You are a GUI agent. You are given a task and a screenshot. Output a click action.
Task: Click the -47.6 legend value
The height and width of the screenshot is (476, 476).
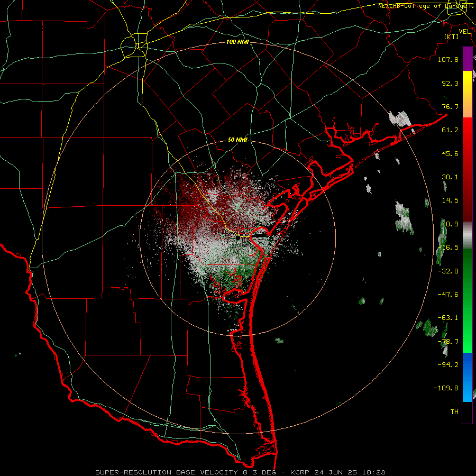[x=448, y=295]
